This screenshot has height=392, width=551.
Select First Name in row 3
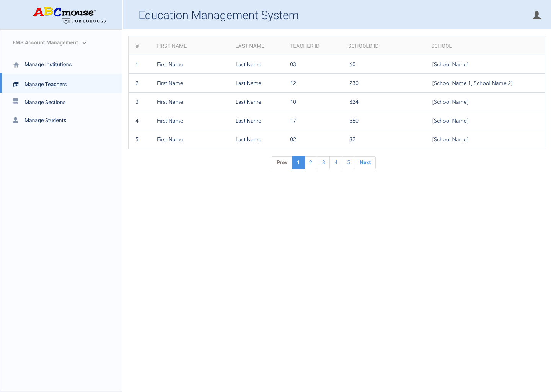[x=170, y=102]
